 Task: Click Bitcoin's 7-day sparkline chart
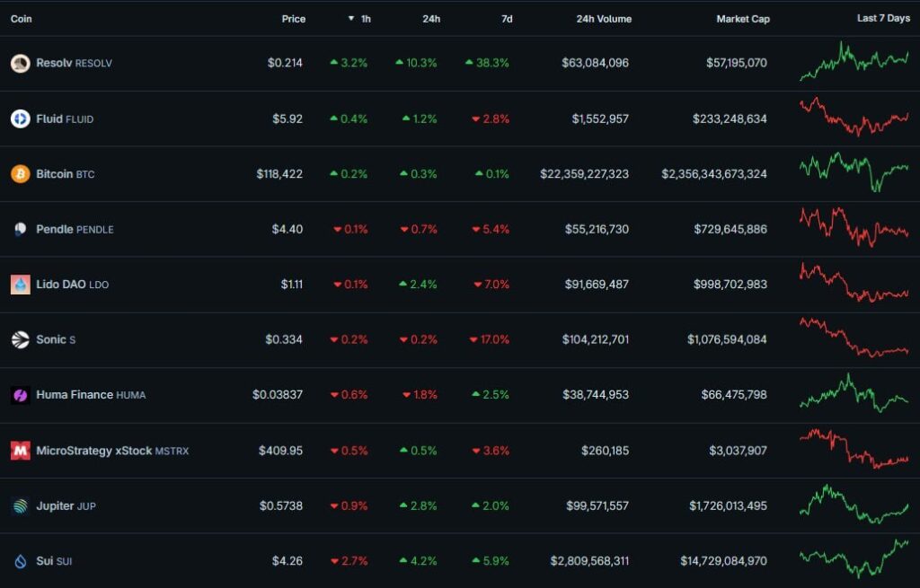tap(854, 173)
